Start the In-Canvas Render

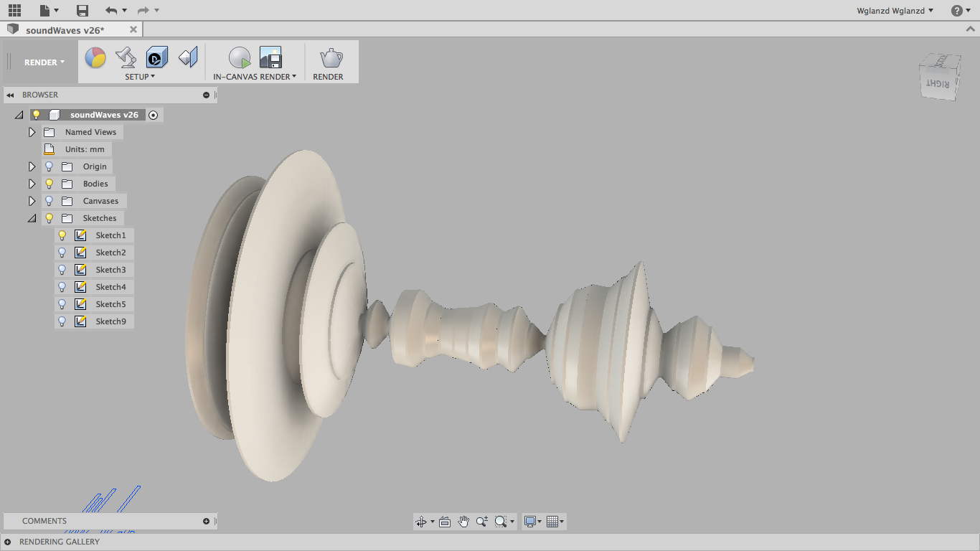pos(240,57)
